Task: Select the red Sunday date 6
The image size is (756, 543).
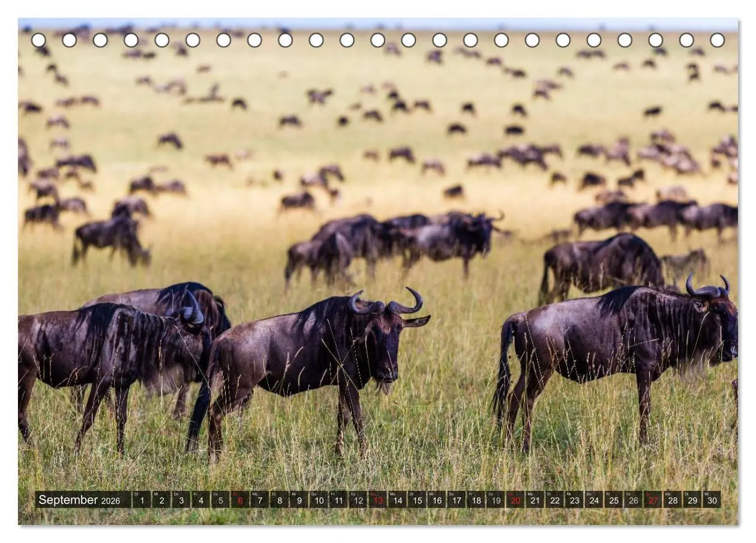Action: (239, 500)
